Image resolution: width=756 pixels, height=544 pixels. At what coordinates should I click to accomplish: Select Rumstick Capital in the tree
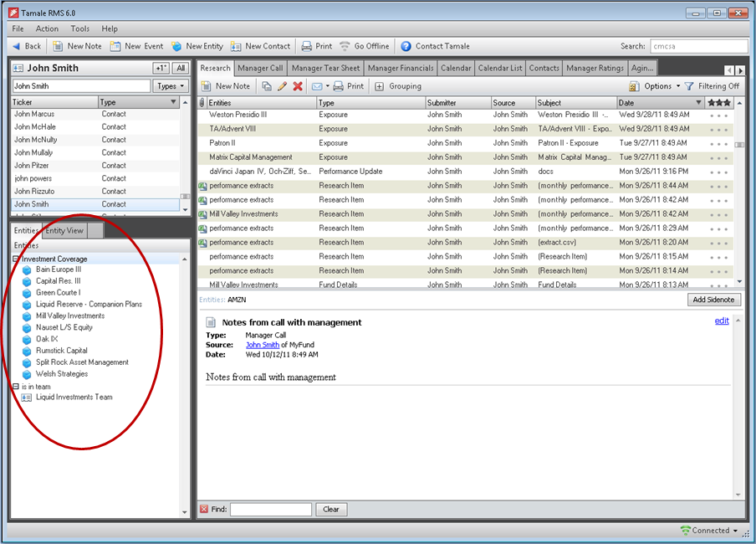pyautogui.click(x=61, y=351)
